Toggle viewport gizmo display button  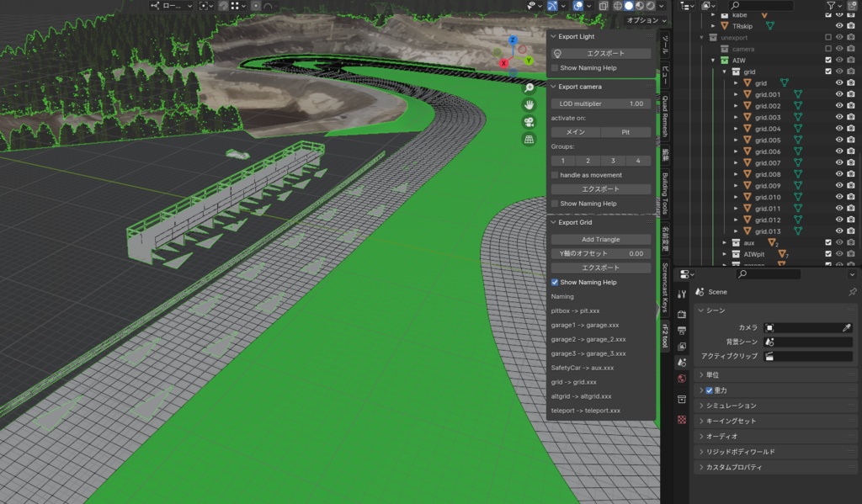[552, 6]
